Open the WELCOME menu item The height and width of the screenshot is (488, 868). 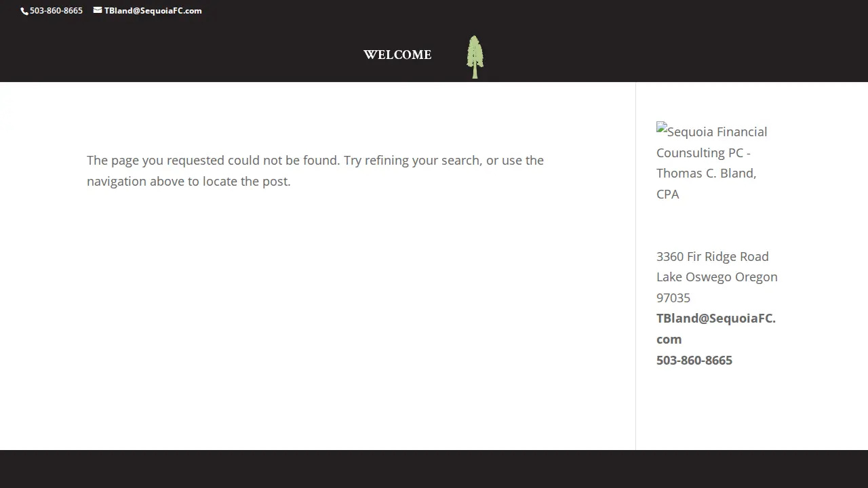click(x=397, y=55)
